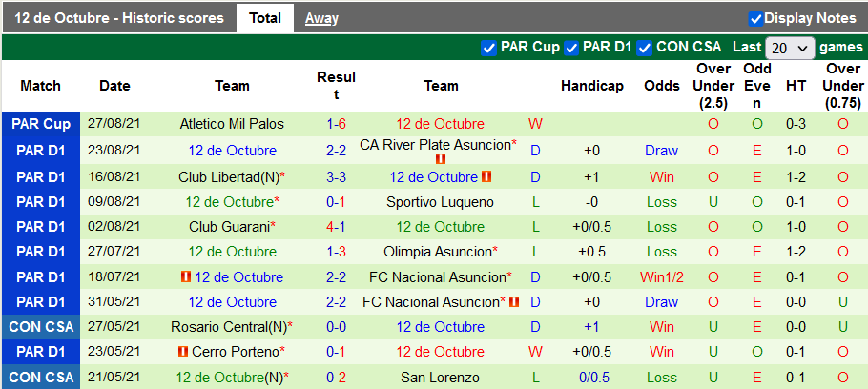Toggle the CON CSA competition checkbox
The image size is (868, 389).
click(x=645, y=47)
